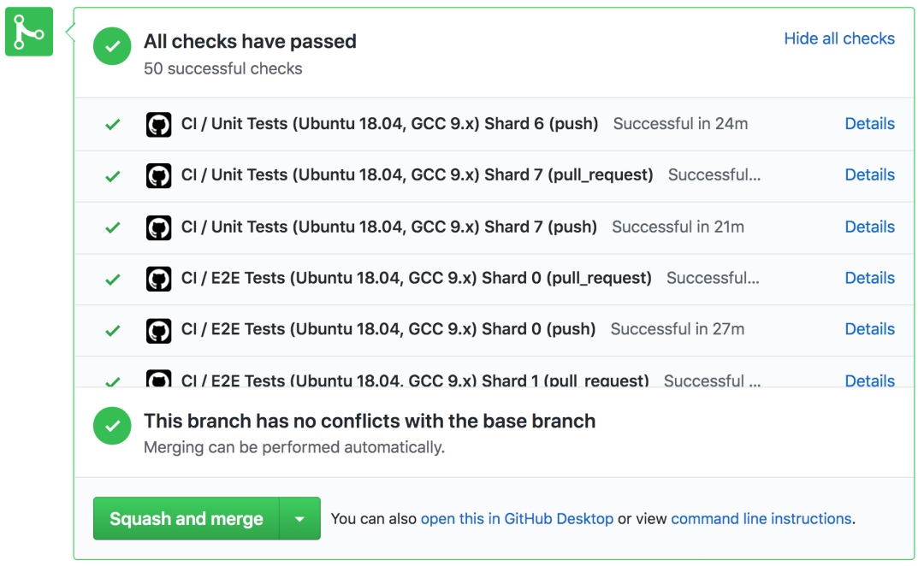Click GitHub avatar for E2E Tests Shard 0 push
Viewport: 924px width, 566px height.
pos(158,330)
